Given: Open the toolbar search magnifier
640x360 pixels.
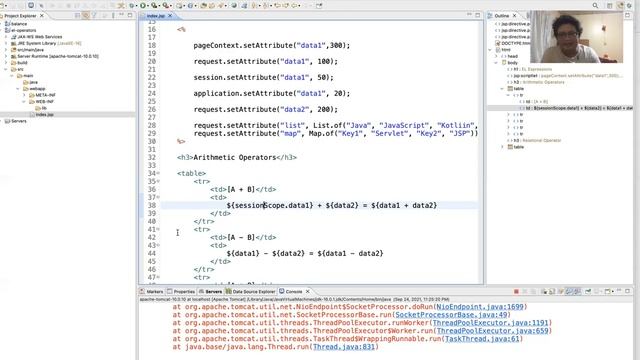Looking at the screenshot, I should pyautogui.click(x=595, y=5).
